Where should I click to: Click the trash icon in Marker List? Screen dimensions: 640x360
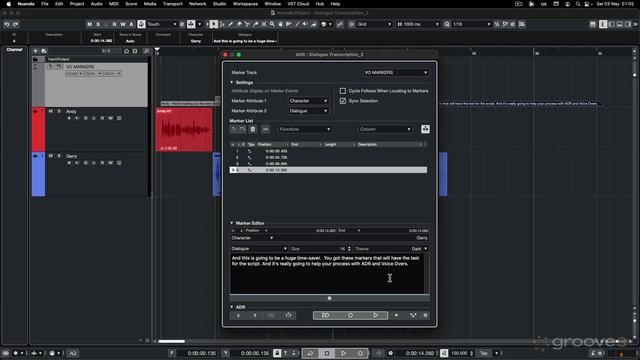253,129
